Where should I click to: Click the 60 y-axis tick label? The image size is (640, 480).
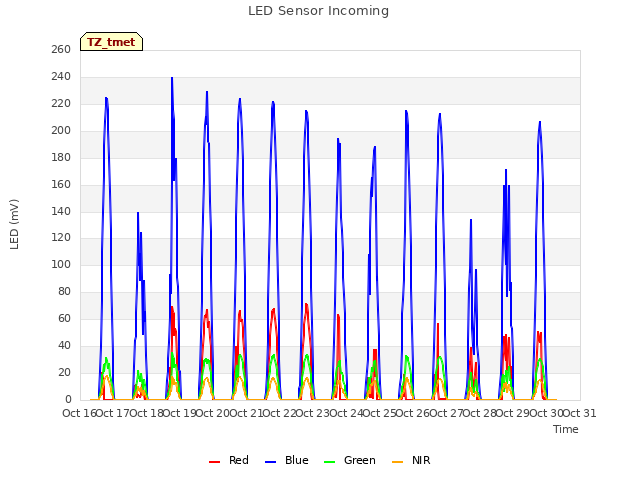(64, 318)
